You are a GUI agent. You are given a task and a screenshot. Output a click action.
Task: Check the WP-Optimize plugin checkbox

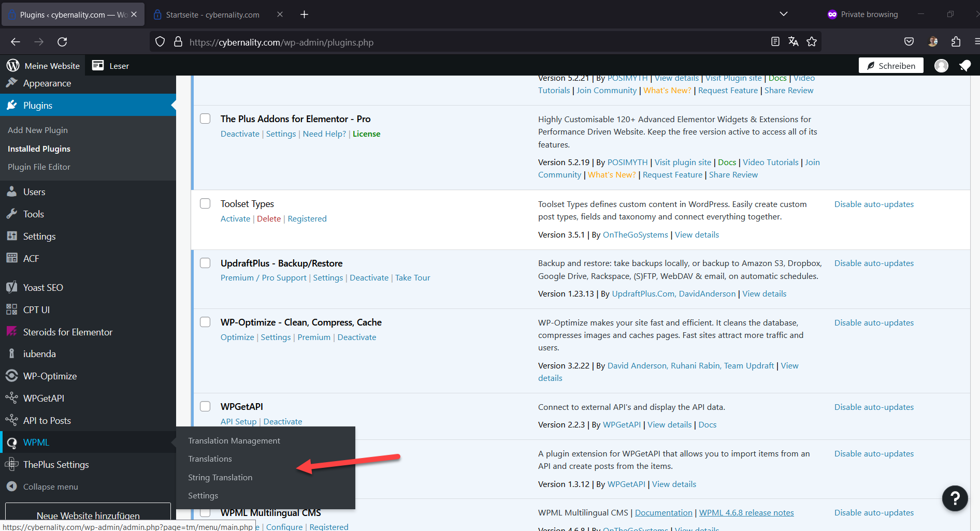[205, 322]
